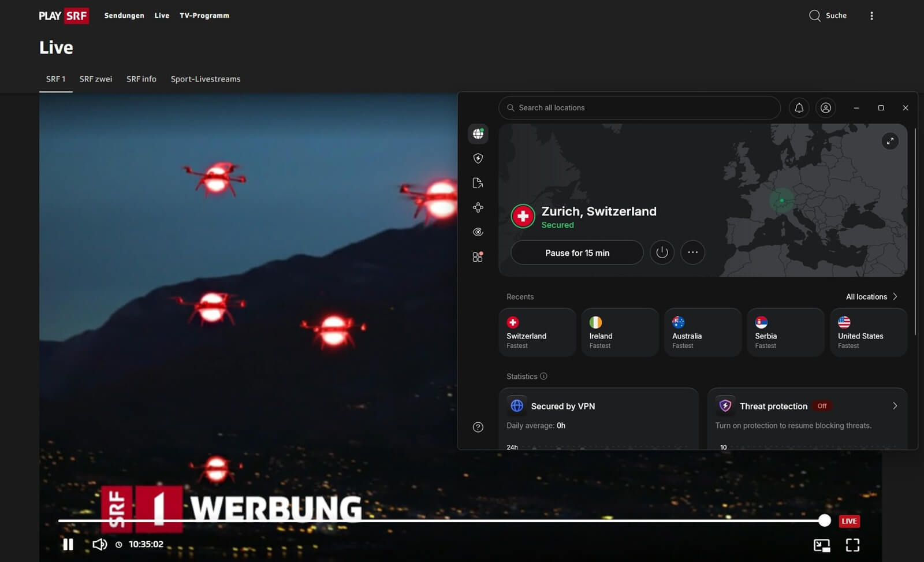Pause VPN for 15 min

577,253
